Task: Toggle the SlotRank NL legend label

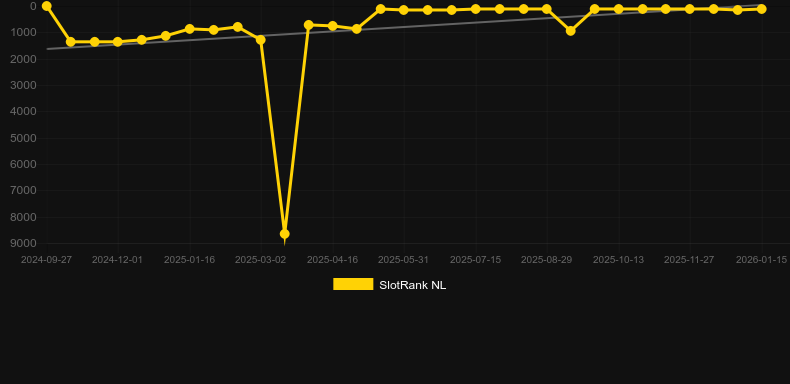Action: 413,285
